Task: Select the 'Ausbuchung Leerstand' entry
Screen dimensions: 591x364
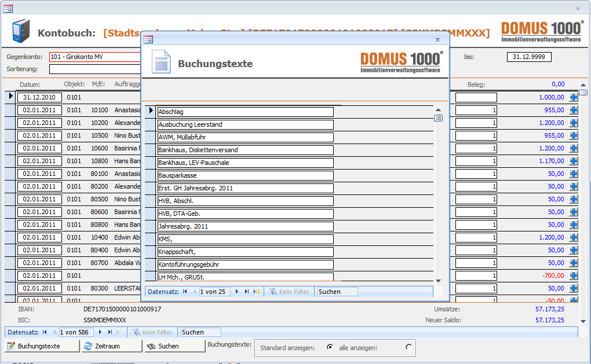Action: (x=245, y=124)
